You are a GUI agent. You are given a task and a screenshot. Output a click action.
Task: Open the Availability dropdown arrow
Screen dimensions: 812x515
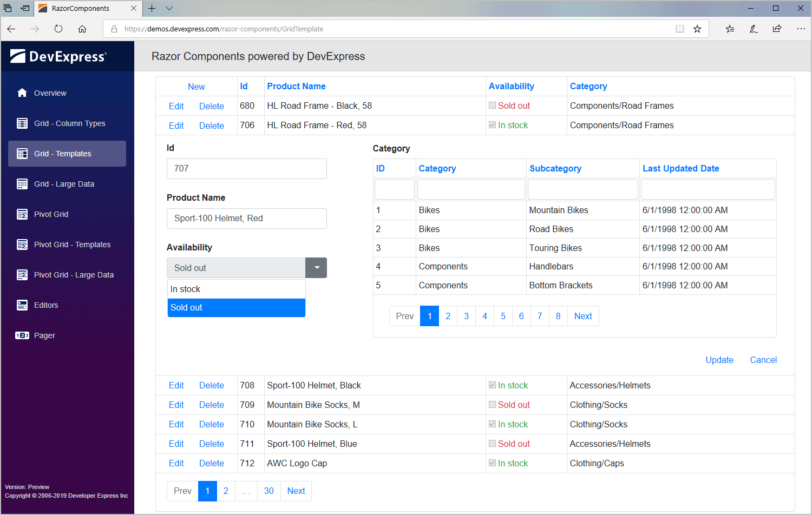[x=316, y=267]
